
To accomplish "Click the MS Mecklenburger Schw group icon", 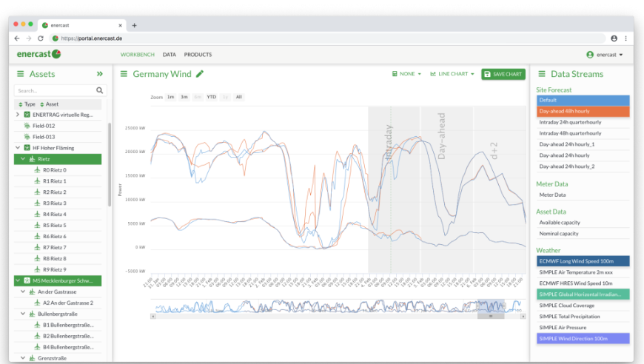I will (x=27, y=280).
